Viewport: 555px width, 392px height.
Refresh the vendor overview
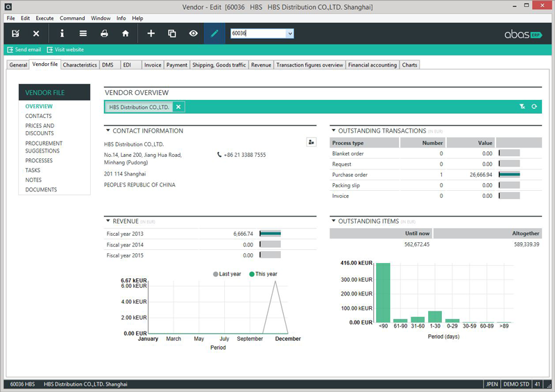(x=534, y=107)
